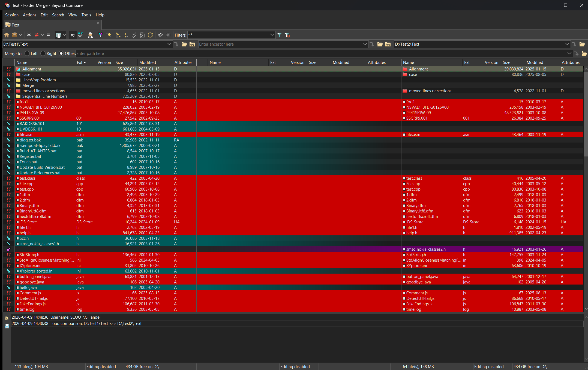Image resolution: width=588 pixels, height=370 pixels.
Task: Toggle the Show All asterisk button
Action: tap(29, 35)
